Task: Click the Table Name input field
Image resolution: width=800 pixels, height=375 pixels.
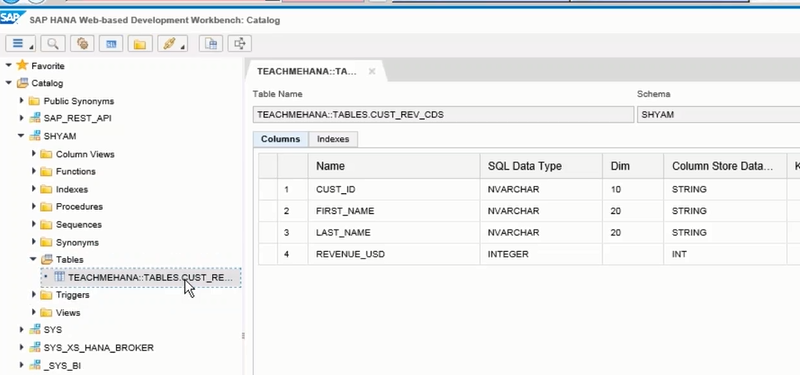Action: click(x=443, y=115)
